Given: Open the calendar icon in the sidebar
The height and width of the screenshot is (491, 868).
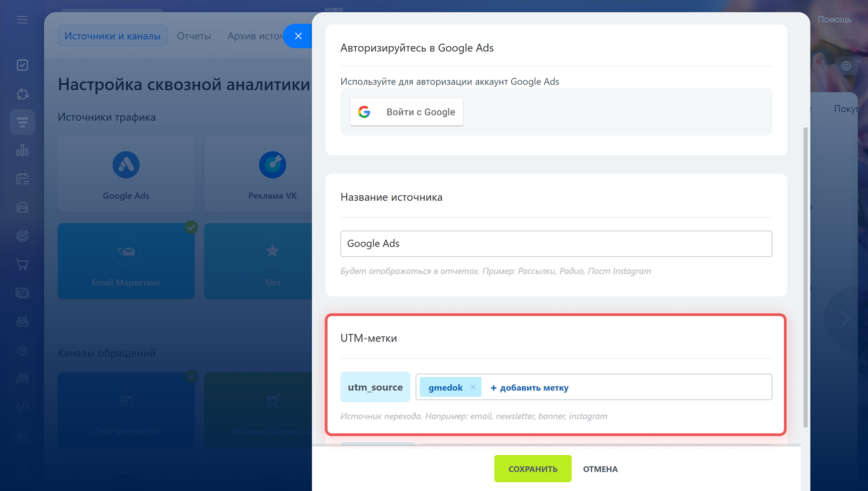Looking at the screenshot, I should point(22,179).
